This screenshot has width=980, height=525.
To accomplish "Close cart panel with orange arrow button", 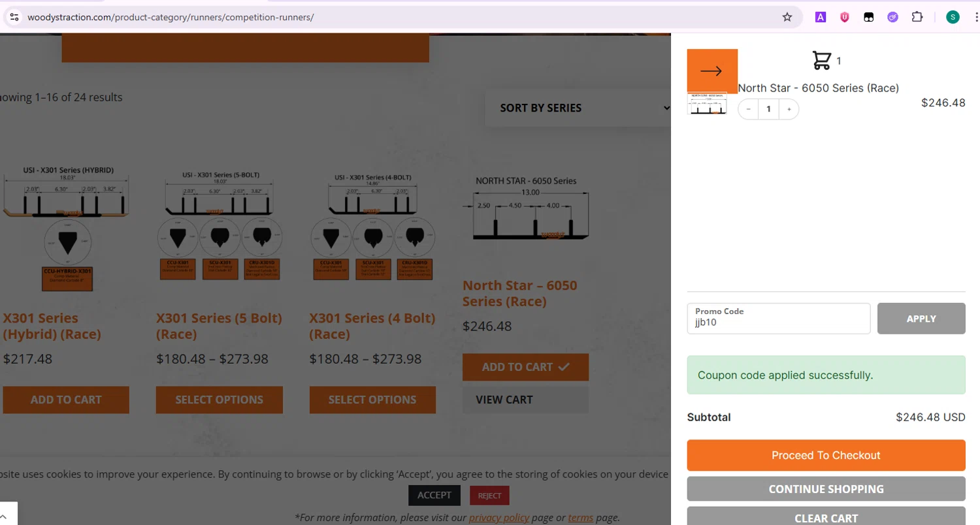I will click(712, 71).
